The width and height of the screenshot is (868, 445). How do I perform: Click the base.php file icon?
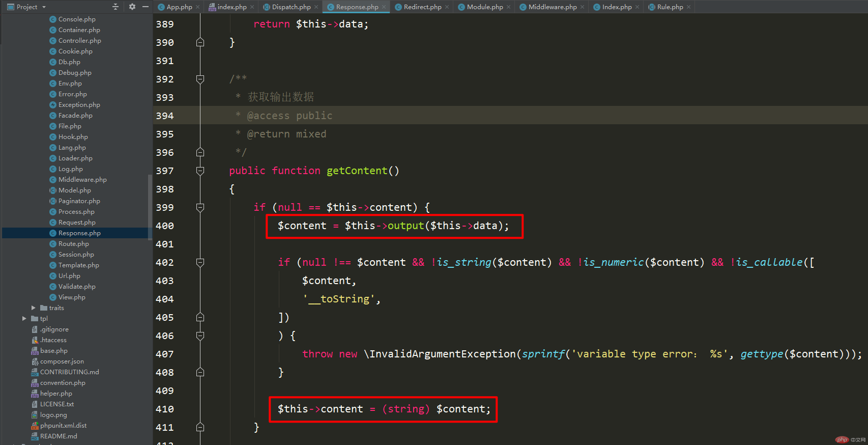pos(35,351)
